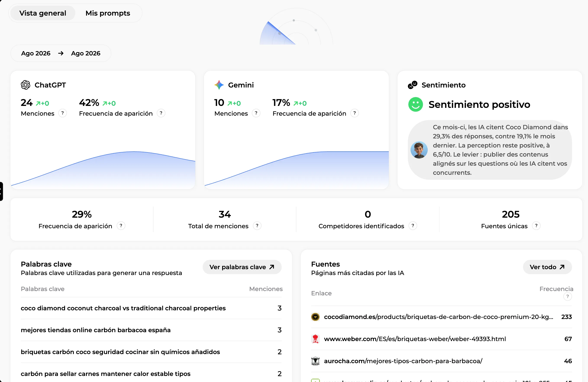Click the 10 Gemini Menciones value
This screenshot has width=588, height=382.
pyautogui.click(x=219, y=103)
